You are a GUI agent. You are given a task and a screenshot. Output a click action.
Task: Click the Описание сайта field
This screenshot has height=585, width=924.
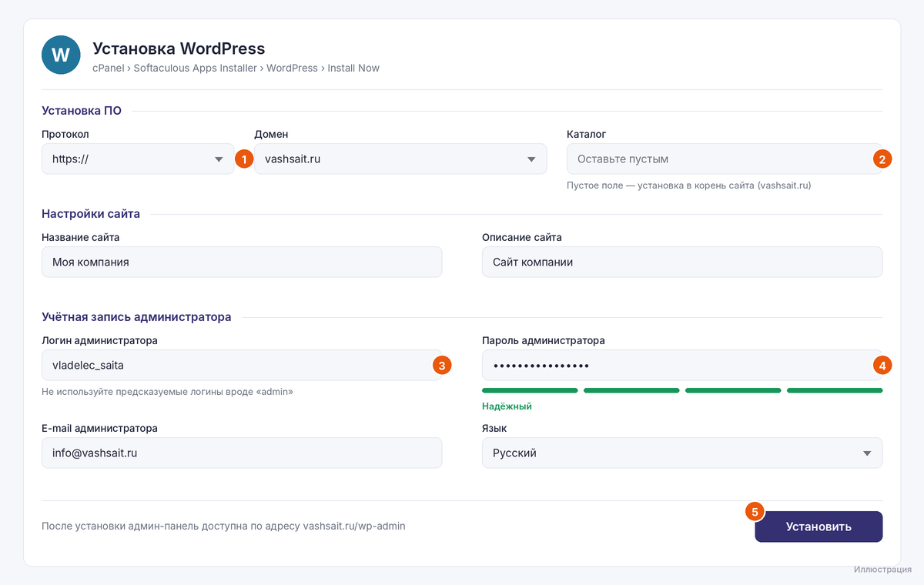[682, 262]
